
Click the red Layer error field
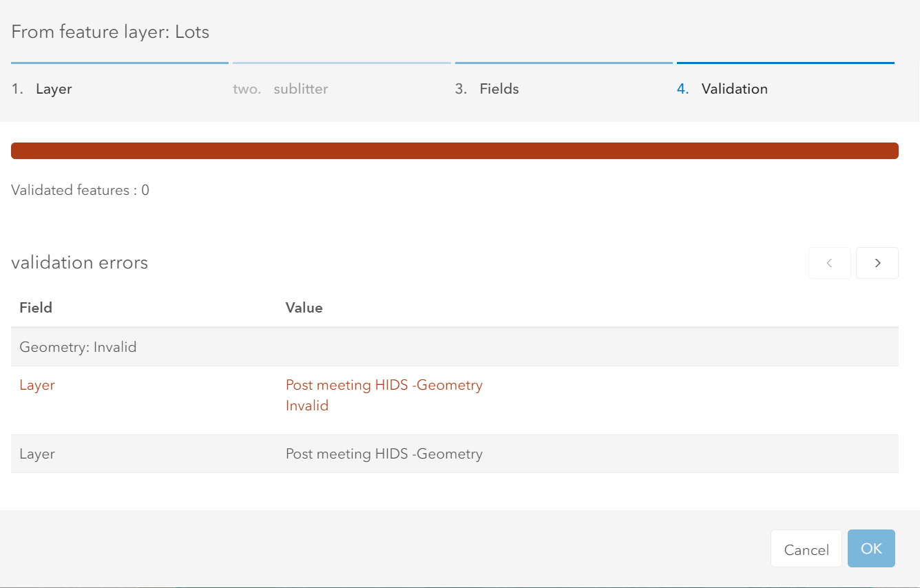37,385
